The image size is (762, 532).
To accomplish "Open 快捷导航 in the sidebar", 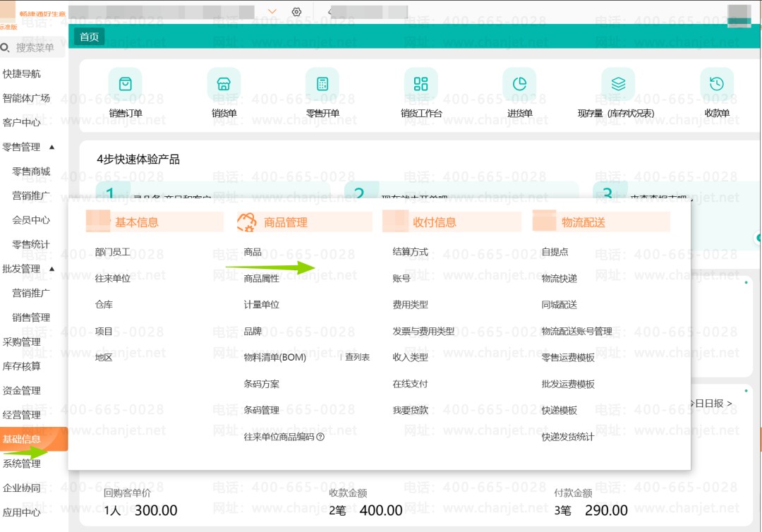I will [21, 74].
